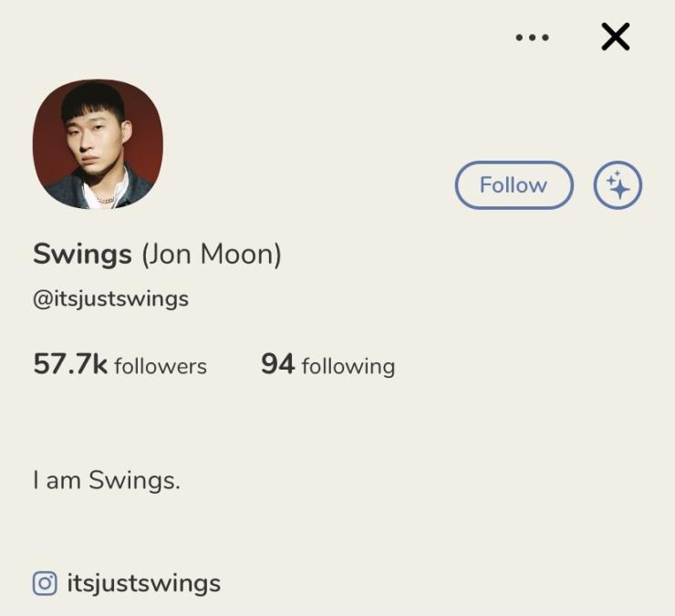Screen dimensions: 675x616
Task: Click the bold display name "Swings"
Action: [x=82, y=254]
